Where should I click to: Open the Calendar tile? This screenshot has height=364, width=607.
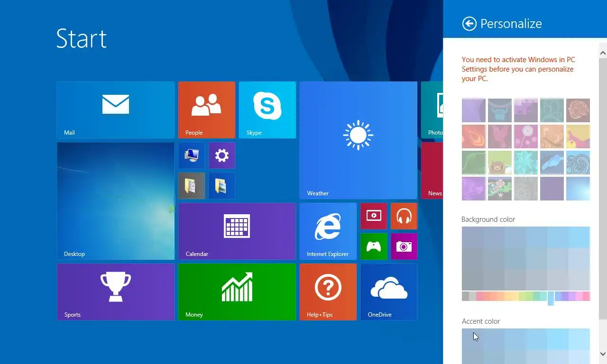[237, 231]
